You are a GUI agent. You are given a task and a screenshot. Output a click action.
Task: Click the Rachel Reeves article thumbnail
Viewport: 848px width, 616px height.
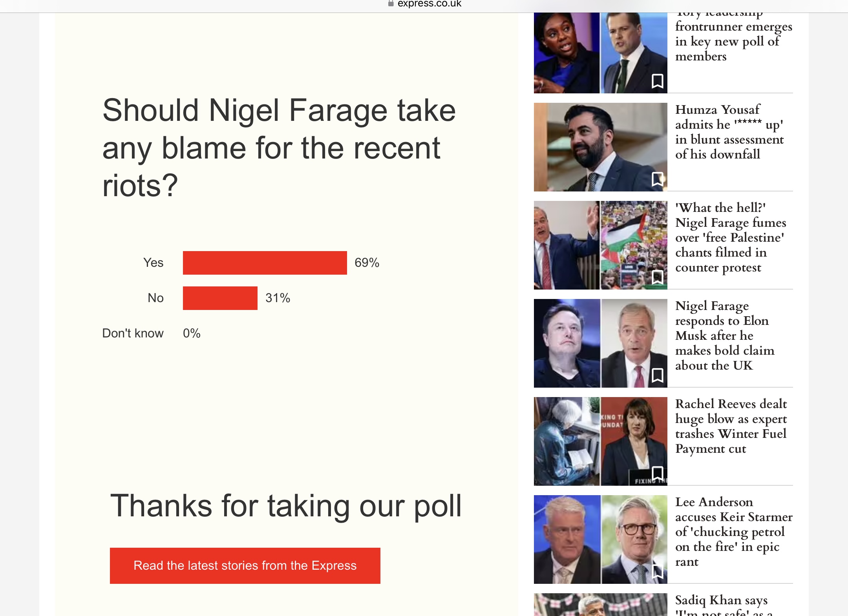[x=601, y=441]
